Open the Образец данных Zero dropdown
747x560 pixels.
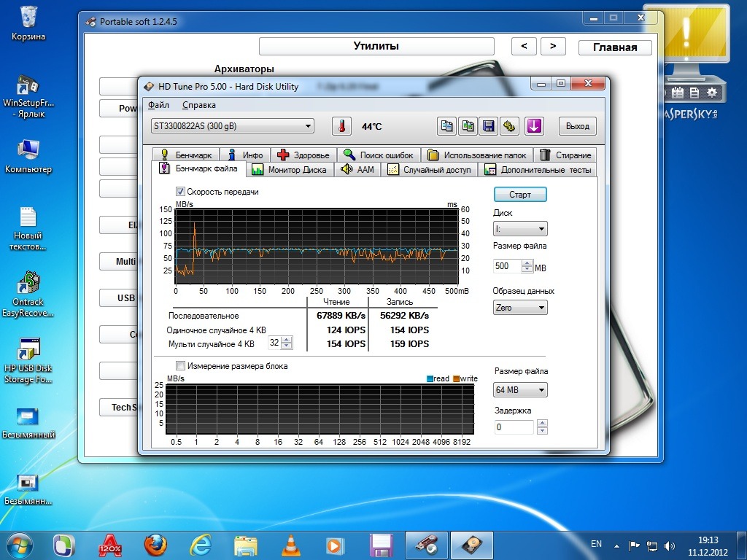[x=519, y=307]
